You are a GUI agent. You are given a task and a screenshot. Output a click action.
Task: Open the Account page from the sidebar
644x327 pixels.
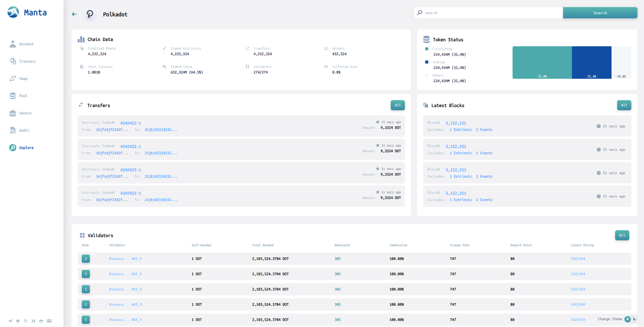point(21,44)
